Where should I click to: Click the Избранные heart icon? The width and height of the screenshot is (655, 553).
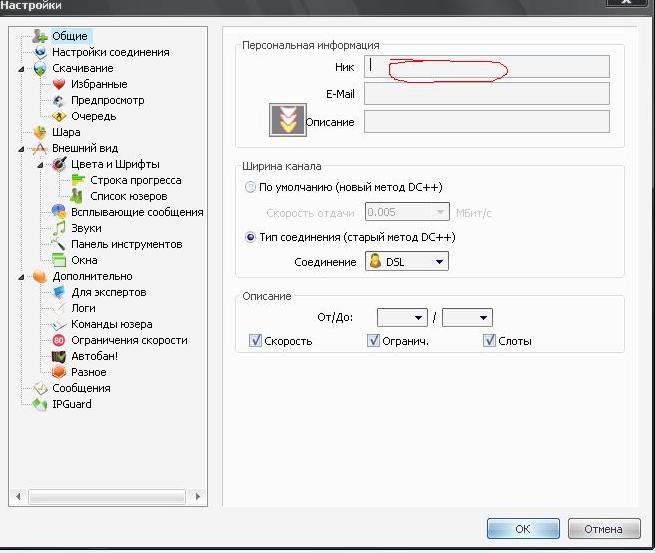pyautogui.click(x=59, y=84)
